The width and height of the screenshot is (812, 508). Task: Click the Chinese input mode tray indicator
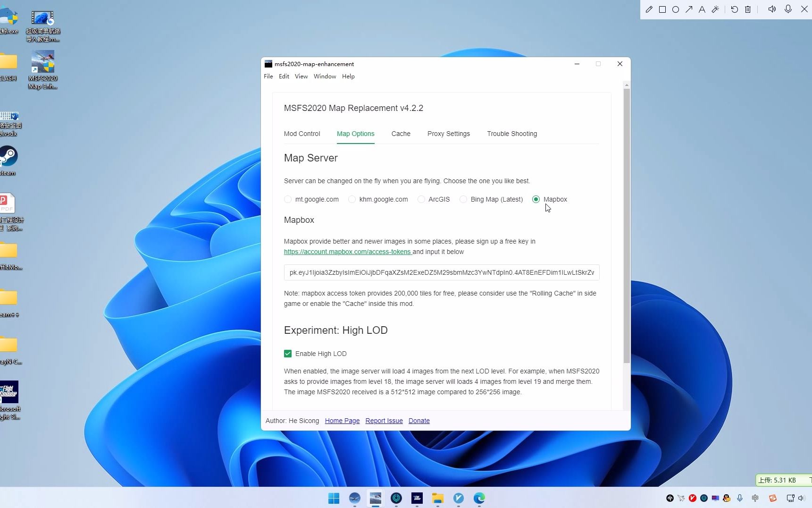pos(755,498)
